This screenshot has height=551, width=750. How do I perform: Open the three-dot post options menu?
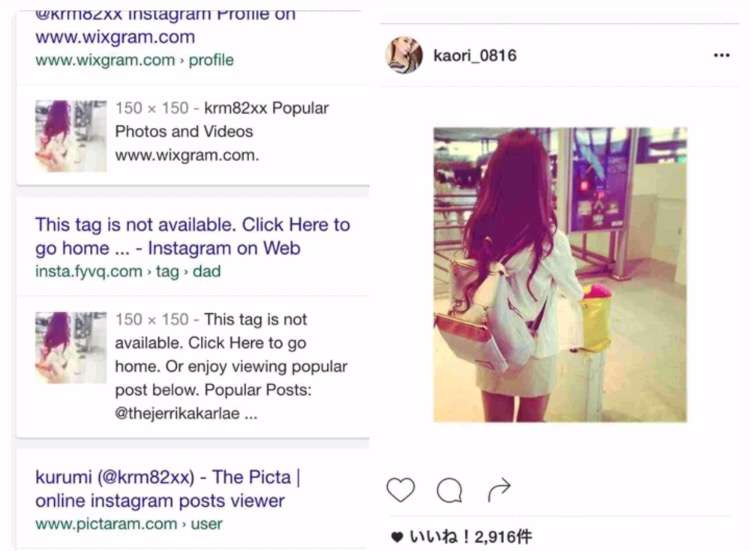pyautogui.click(x=721, y=55)
